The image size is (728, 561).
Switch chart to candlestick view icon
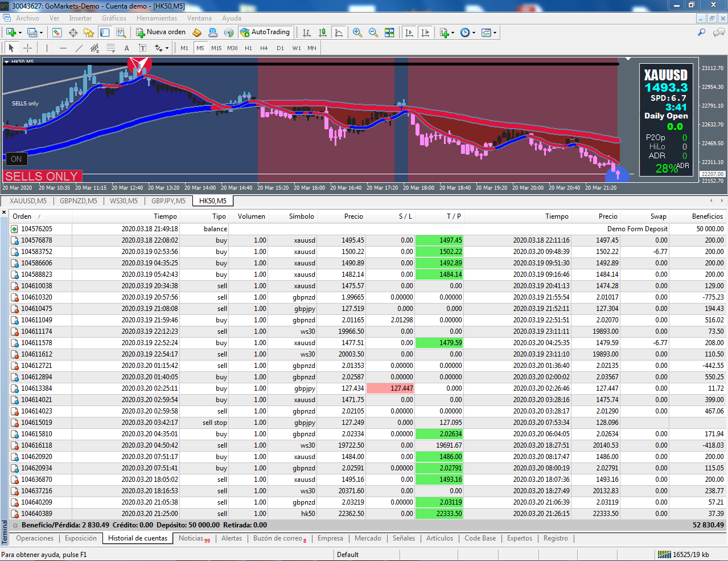click(323, 32)
